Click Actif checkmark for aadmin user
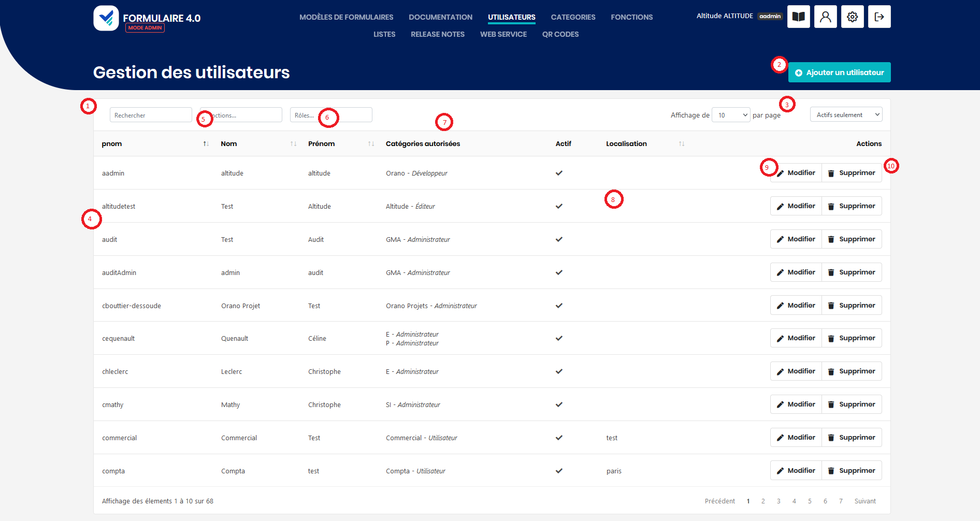The height and width of the screenshot is (521, 980). [x=559, y=173]
